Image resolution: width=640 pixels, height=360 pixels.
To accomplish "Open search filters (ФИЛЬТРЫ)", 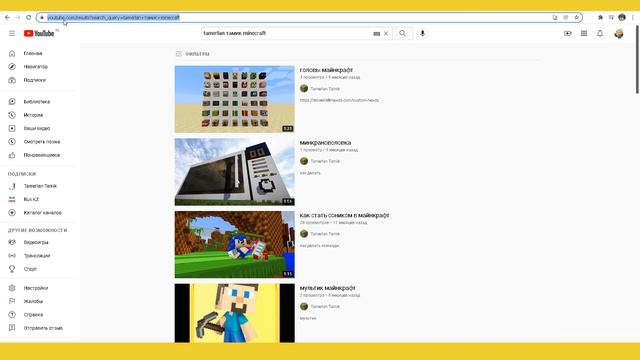I will coord(192,54).
